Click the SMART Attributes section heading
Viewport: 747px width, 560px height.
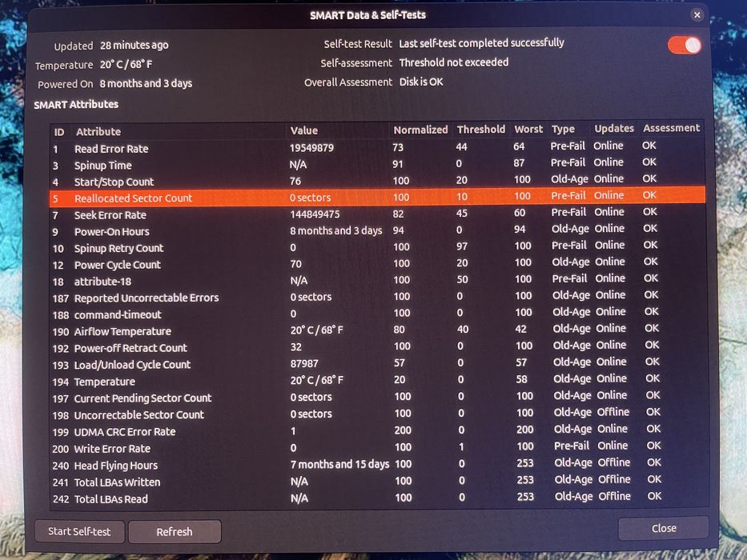click(76, 104)
